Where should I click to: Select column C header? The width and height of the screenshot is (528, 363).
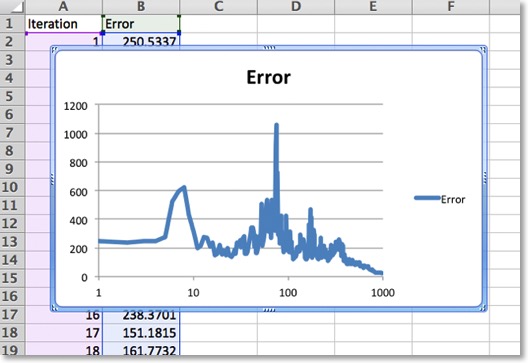tap(219, 7)
